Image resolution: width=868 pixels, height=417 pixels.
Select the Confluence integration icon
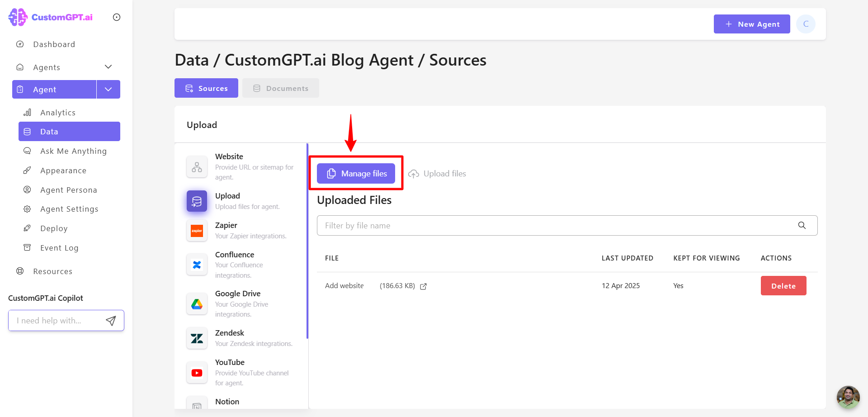pos(197,265)
